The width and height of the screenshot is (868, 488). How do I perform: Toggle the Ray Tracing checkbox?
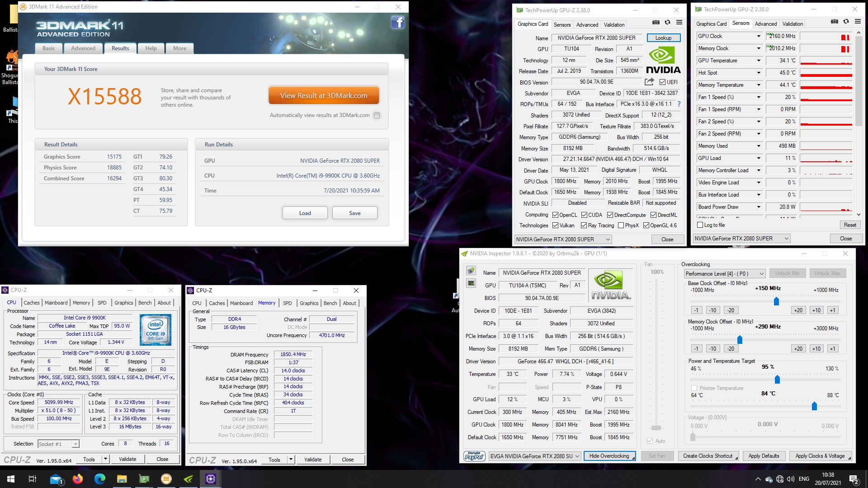(584, 225)
